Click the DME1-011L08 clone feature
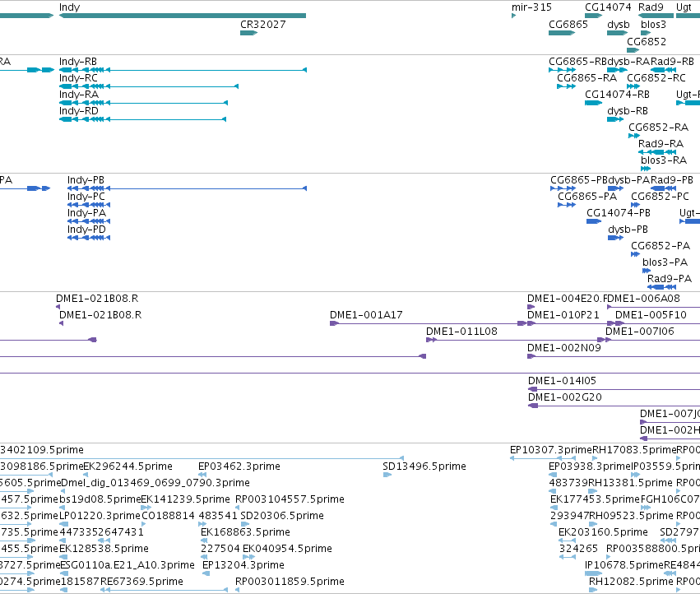The image size is (700, 594). [x=516, y=340]
